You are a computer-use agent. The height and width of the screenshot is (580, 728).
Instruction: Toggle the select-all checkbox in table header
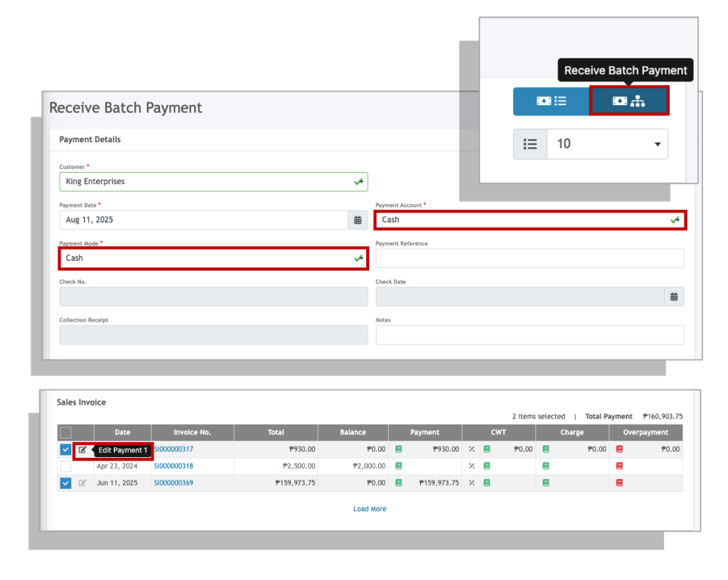pyautogui.click(x=65, y=432)
